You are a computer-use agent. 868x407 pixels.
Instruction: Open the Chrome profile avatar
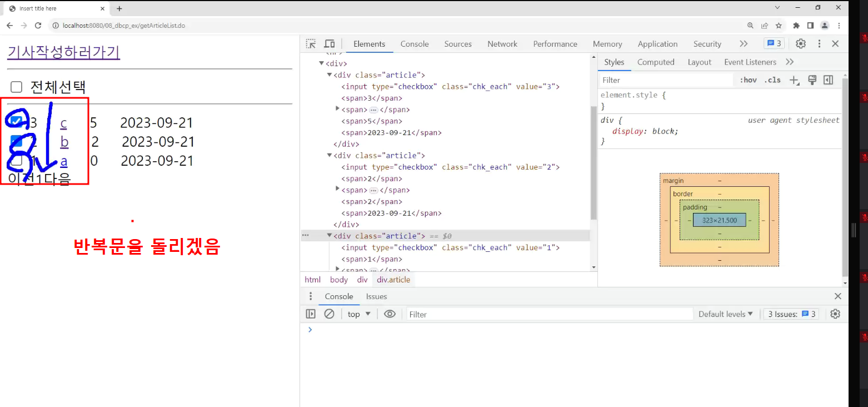[x=825, y=26]
